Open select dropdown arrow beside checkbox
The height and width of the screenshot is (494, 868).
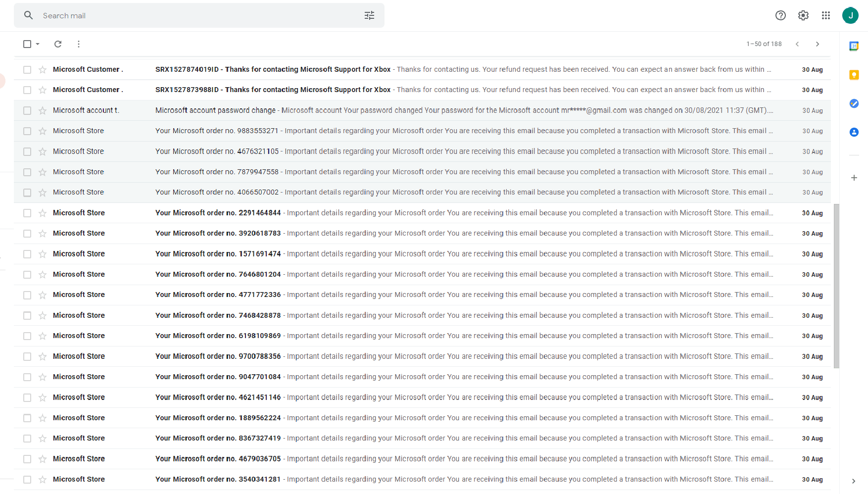pos(38,44)
